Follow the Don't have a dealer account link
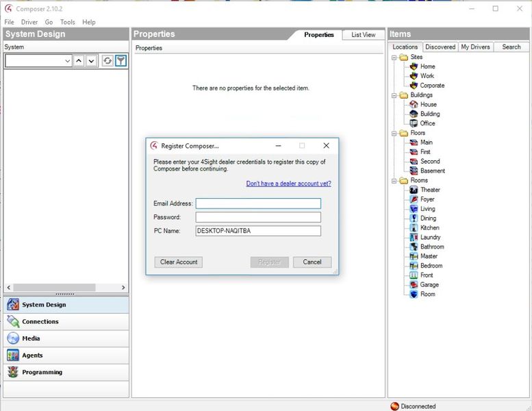Viewport: 532px width, 411px height. [x=289, y=184]
